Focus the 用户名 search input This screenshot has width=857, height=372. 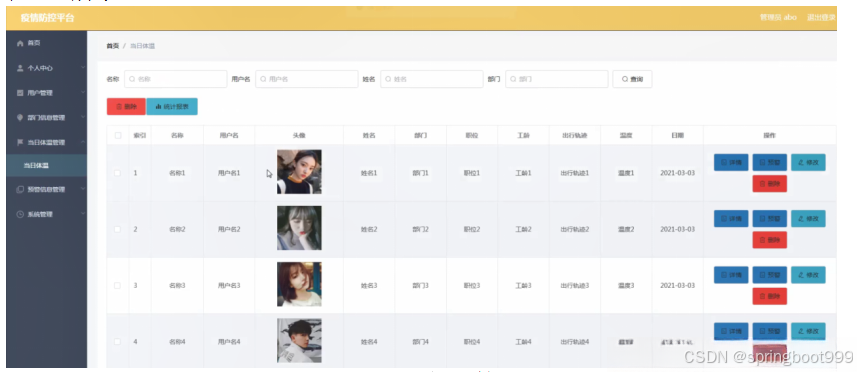pos(307,79)
